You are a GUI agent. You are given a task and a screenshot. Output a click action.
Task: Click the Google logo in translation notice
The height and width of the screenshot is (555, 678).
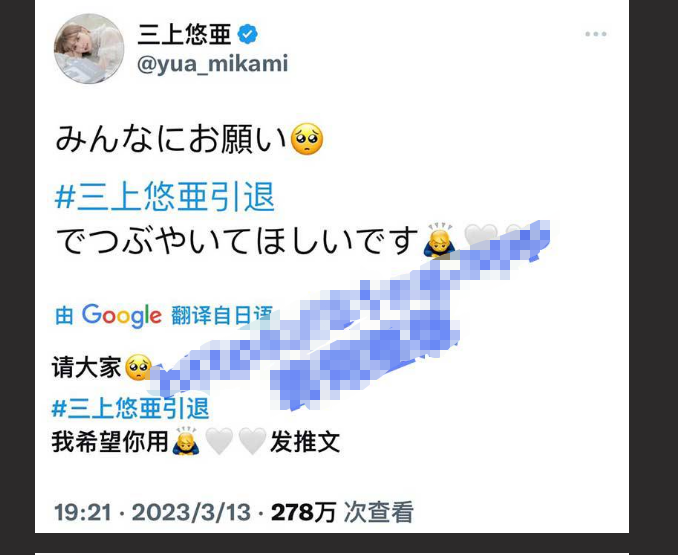[122, 316]
